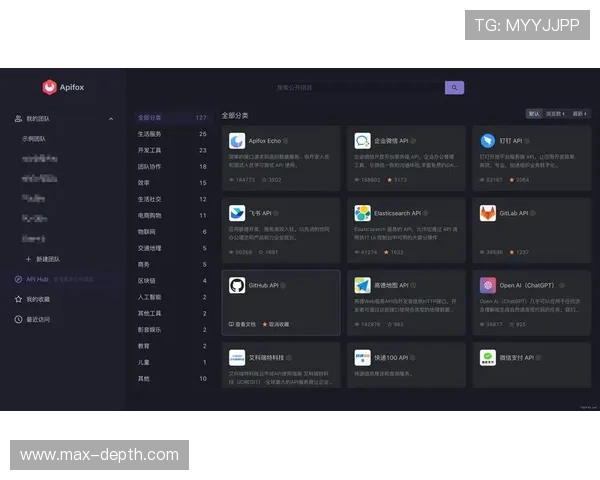Select the 默认 sort option
Screen dimensions: 600x480
tap(534, 115)
